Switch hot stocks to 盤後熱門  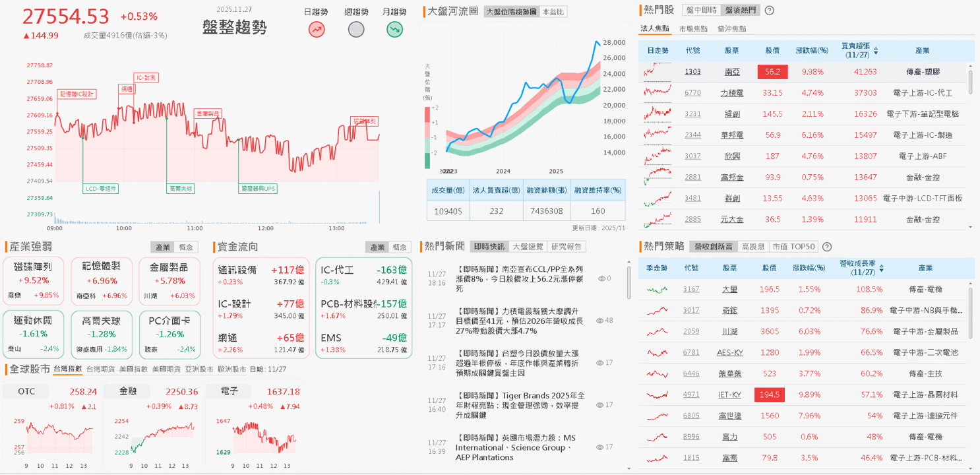[x=740, y=11]
